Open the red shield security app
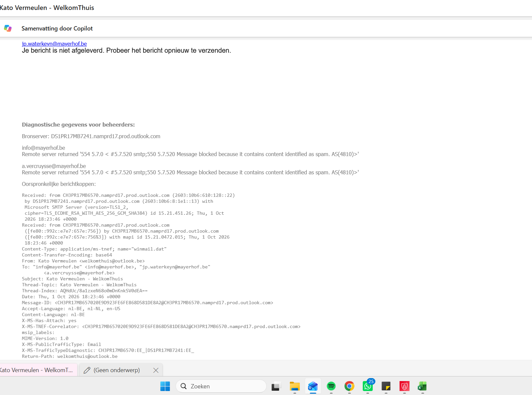This screenshot has height=395, width=532. [404, 386]
